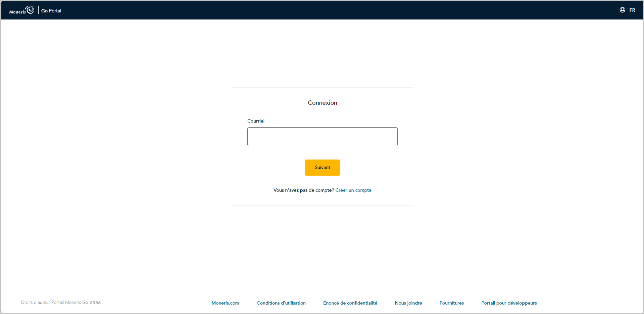
Task: Go to the Nous joindre page
Action: [408, 303]
